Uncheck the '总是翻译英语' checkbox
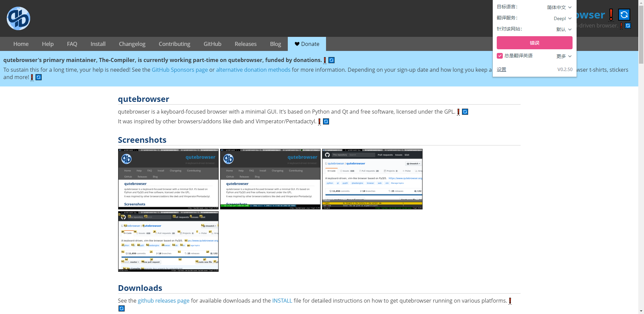644x314 pixels. 500,56
